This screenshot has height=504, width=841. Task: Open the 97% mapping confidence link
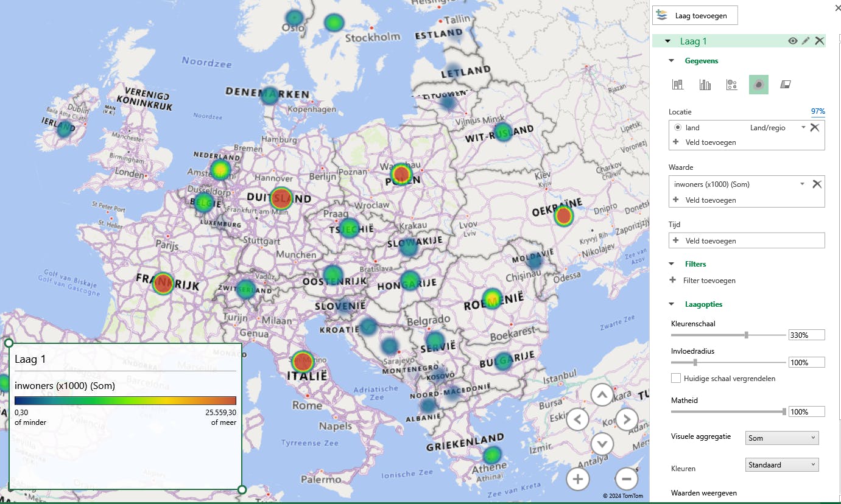(x=817, y=111)
